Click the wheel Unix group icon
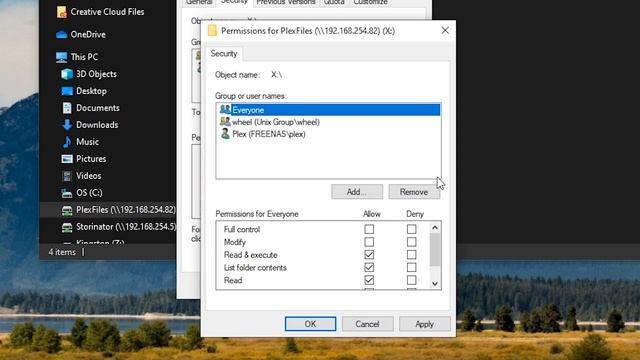 [225, 122]
